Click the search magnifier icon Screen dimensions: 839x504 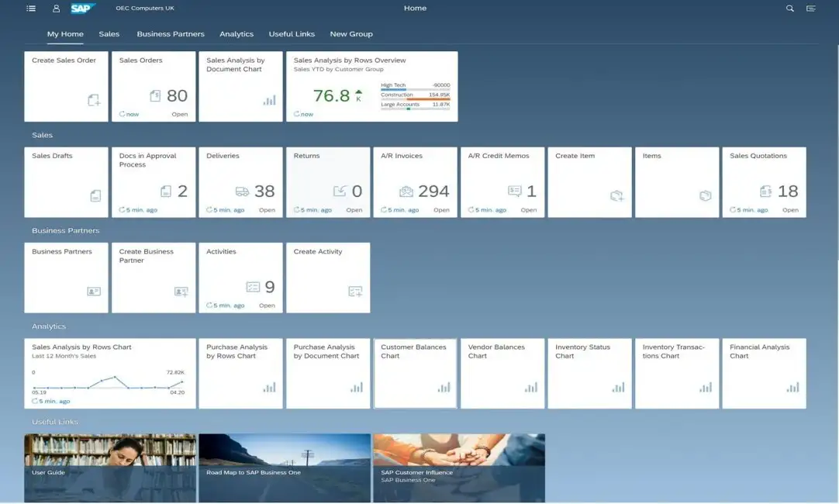pyautogui.click(x=790, y=9)
